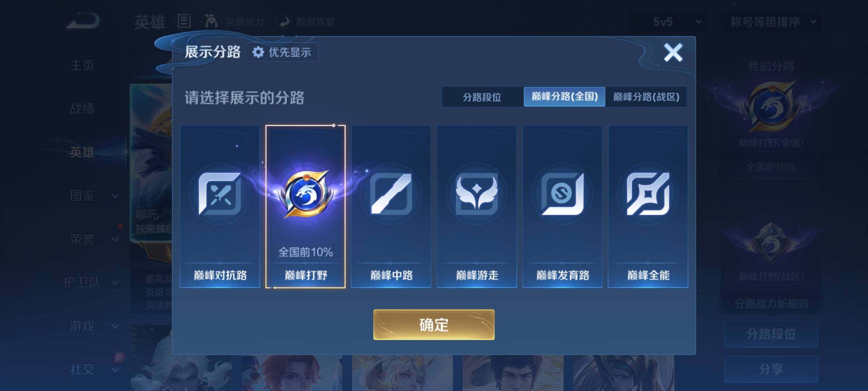Viewport: 868px width, 391px height.
Task: Open the 5v5 mode dropdown
Action: coord(668,22)
